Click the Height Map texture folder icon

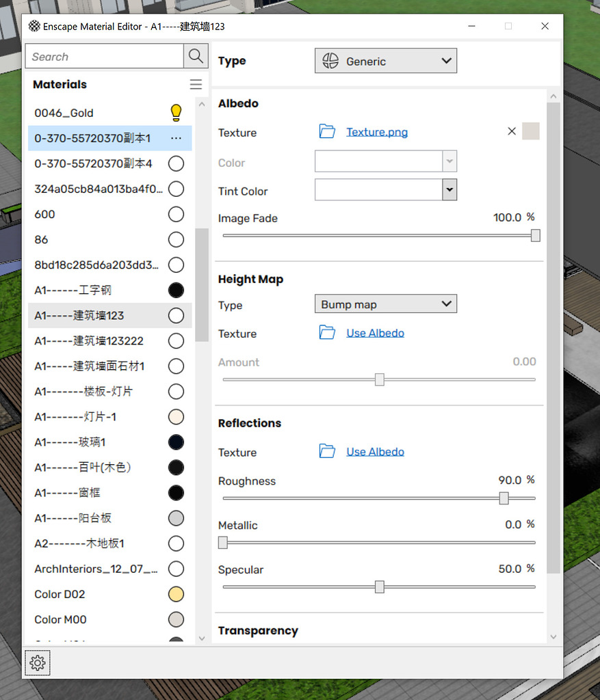(x=327, y=333)
